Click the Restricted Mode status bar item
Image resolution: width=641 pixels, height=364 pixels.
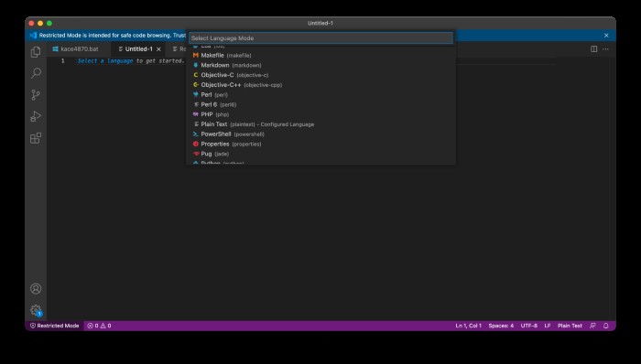pos(54,326)
